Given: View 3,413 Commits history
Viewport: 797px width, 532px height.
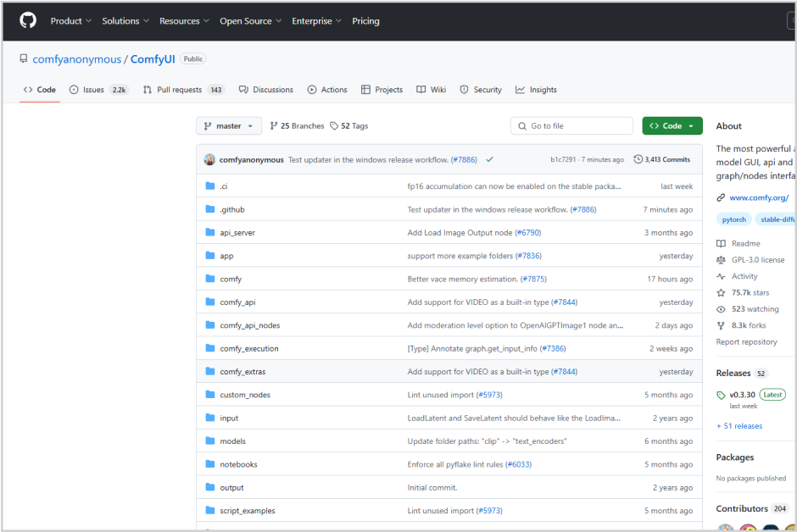Looking at the screenshot, I should pyautogui.click(x=662, y=159).
